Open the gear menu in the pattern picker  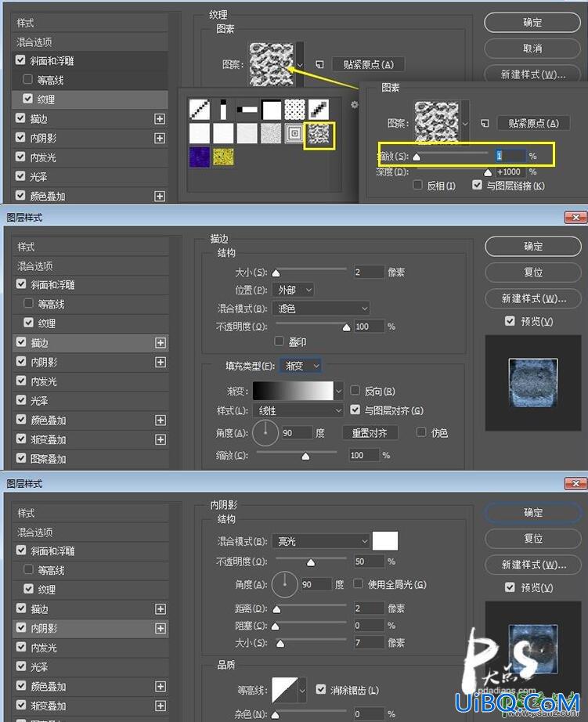[x=354, y=104]
